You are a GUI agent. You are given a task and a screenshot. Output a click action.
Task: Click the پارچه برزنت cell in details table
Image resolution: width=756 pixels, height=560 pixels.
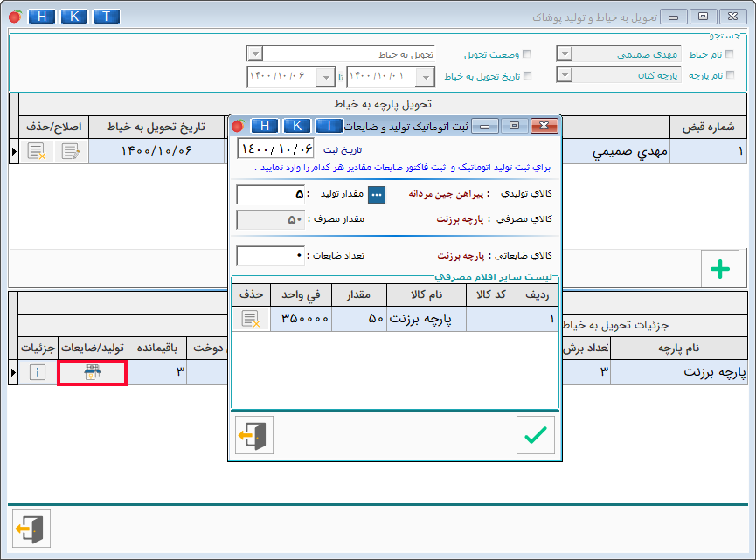[x=679, y=372]
